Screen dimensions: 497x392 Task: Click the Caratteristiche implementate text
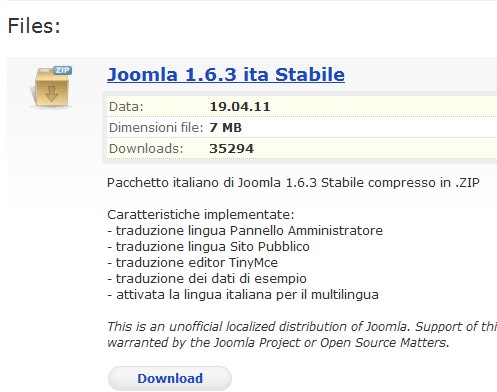click(x=201, y=214)
